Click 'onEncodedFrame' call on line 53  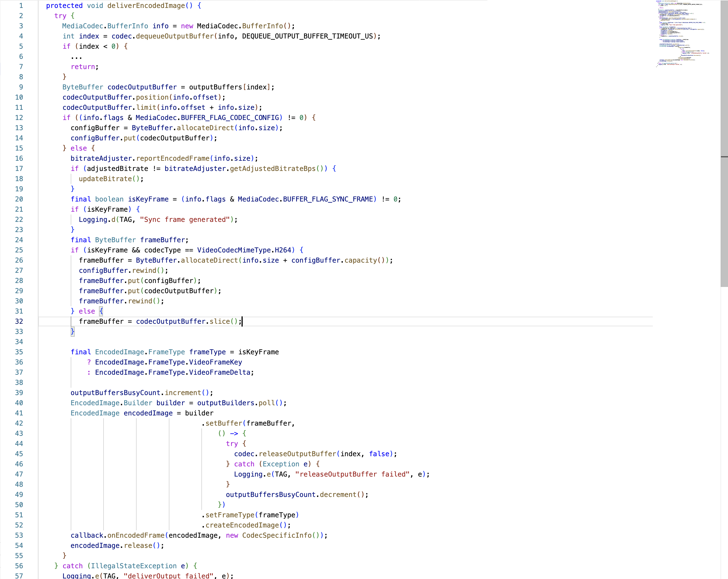136,535
